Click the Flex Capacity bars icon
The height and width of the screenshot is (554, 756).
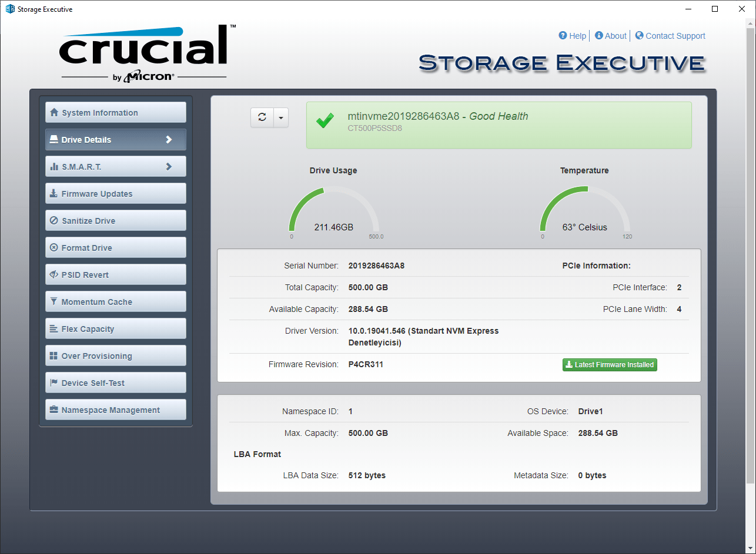point(54,329)
